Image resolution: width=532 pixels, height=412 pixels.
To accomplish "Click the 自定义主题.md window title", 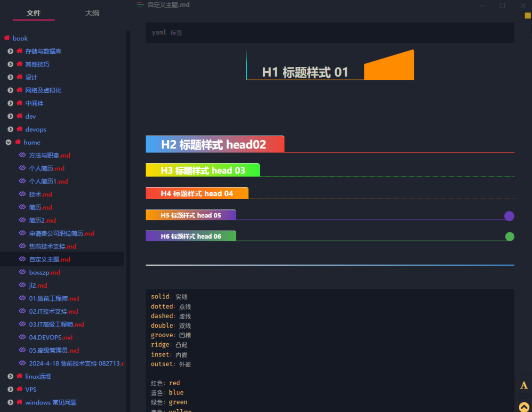I will coord(169,5).
